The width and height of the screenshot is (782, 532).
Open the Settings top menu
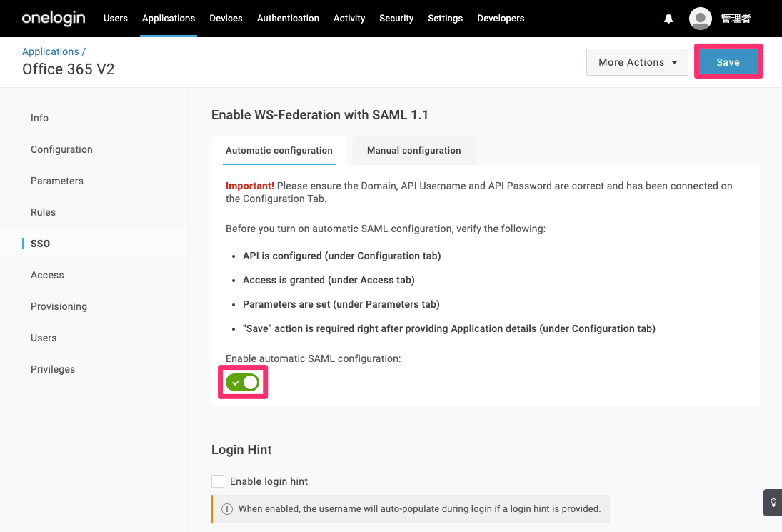click(446, 19)
